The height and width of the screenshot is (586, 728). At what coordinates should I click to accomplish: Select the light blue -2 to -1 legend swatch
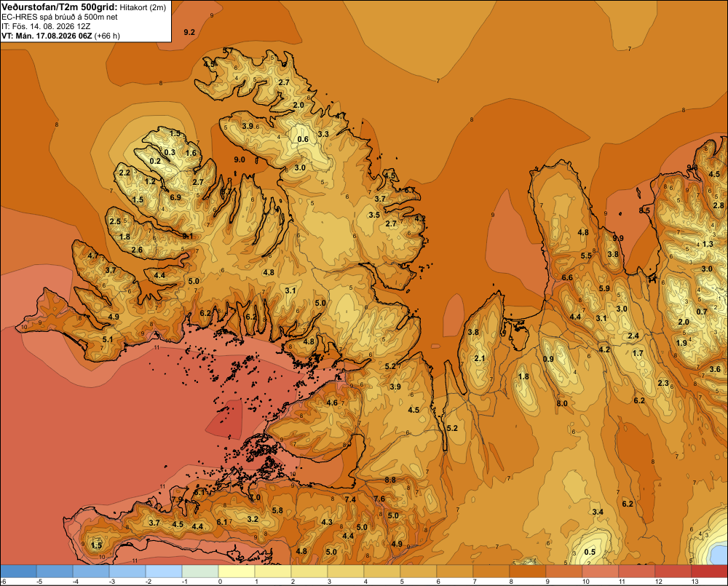click(x=164, y=571)
